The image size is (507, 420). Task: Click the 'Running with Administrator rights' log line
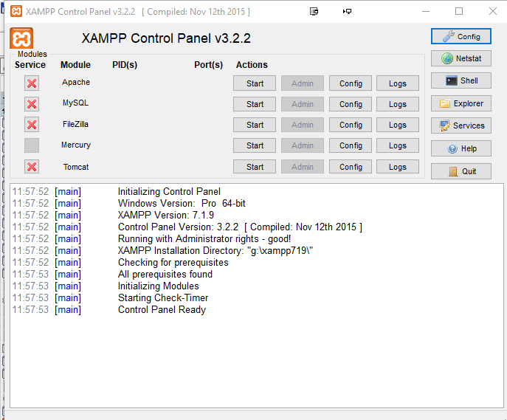(x=204, y=238)
